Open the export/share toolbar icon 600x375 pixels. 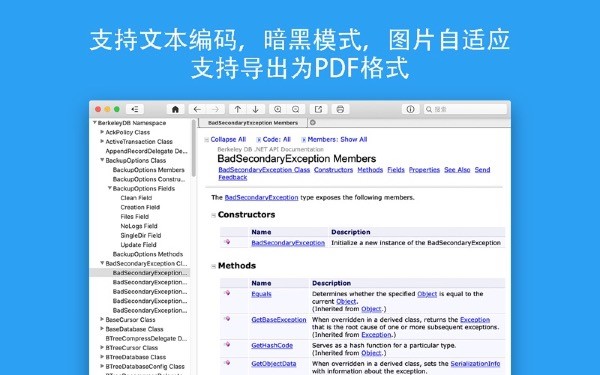click(318, 109)
